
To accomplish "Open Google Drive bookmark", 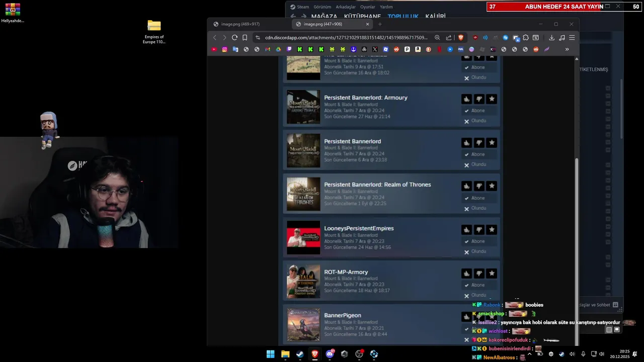I will [278, 49].
